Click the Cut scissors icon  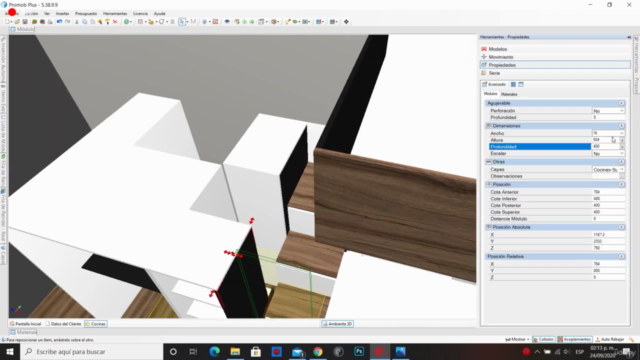pyautogui.click(x=76, y=22)
